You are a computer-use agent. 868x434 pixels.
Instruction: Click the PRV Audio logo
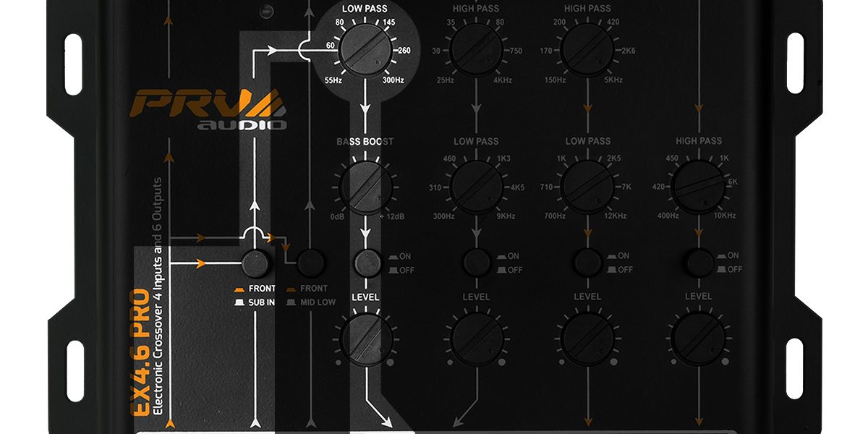click(x=208, y=109)
